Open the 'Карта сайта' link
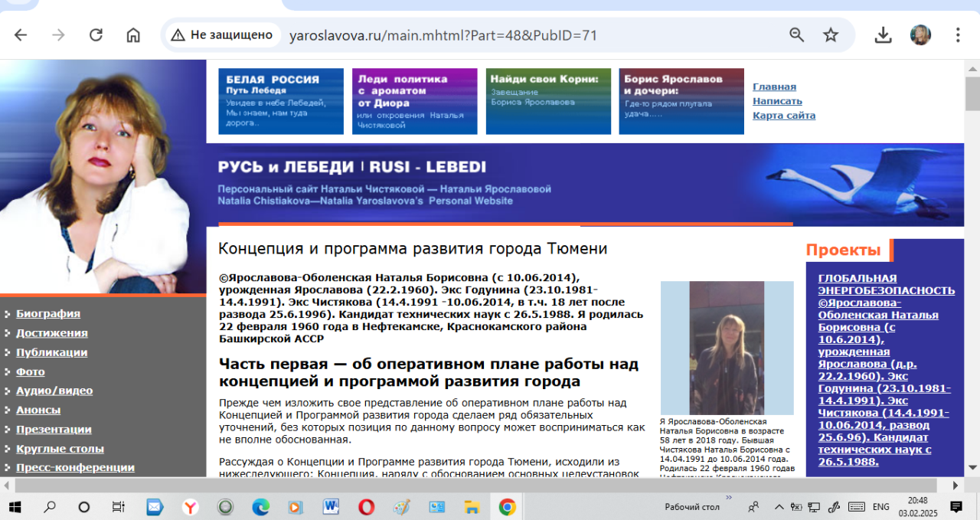The width and height of the screenshot is (980, 520). pyautogui.click(x=783, y=116)
